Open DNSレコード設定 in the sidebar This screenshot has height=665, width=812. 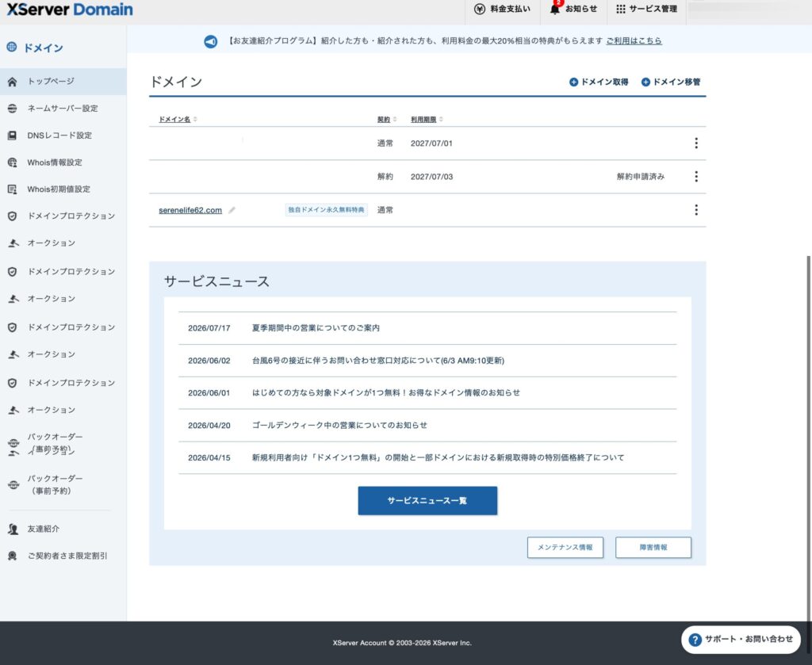[x=63, y=135]
